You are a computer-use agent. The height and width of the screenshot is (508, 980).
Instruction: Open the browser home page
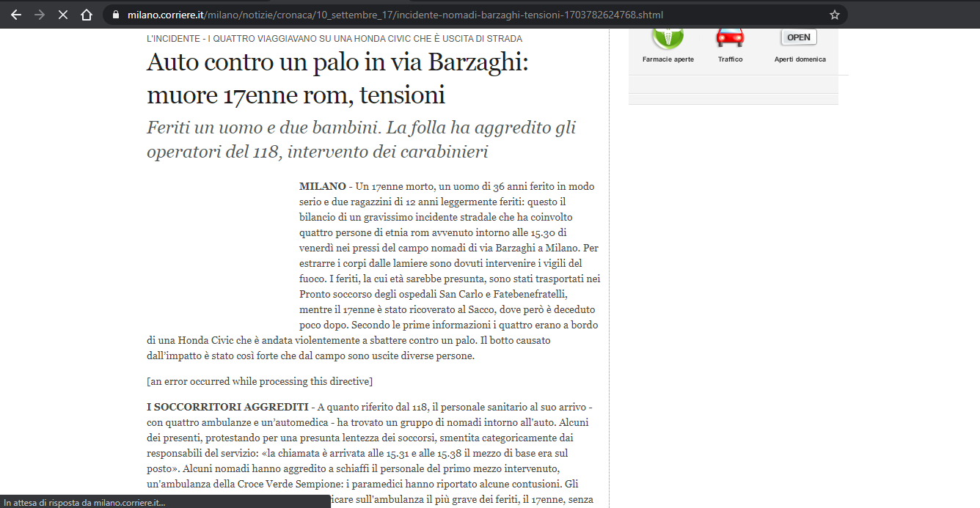(x=87, y=15)
